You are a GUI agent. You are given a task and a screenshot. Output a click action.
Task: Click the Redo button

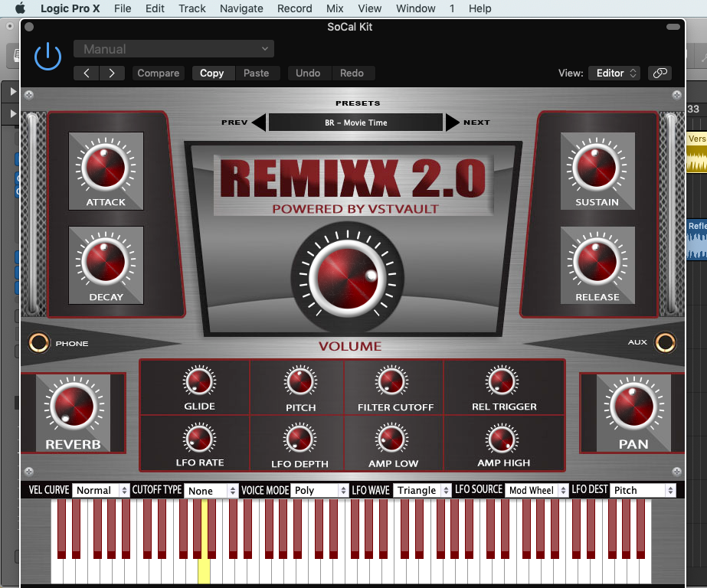point(352,73)
